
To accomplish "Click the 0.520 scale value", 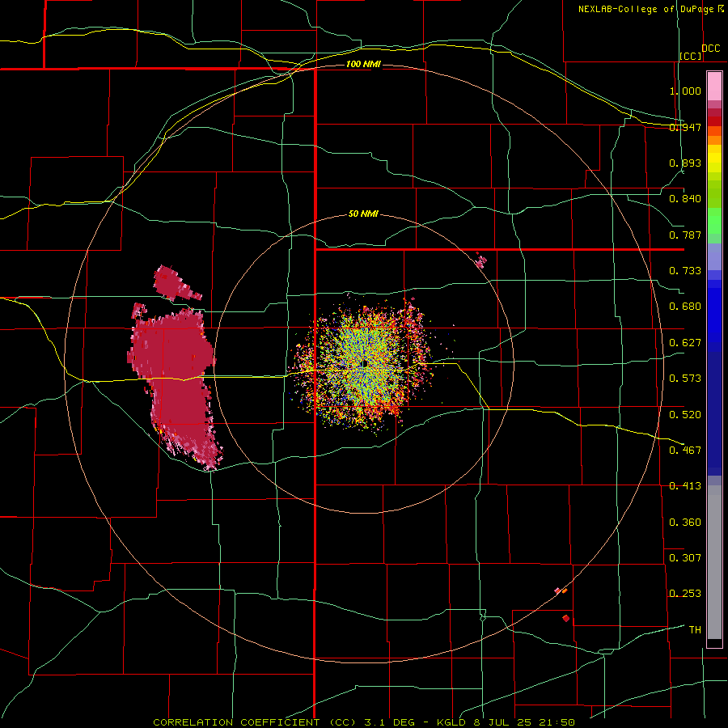I will point(685,415).
